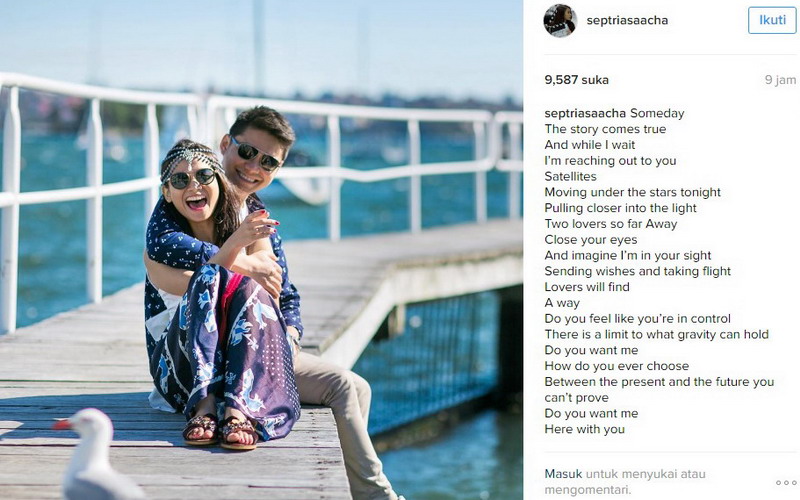800x500 pixels.
Task: Click the man's sunglasses in the photo
Action: (x=256, y=155)
